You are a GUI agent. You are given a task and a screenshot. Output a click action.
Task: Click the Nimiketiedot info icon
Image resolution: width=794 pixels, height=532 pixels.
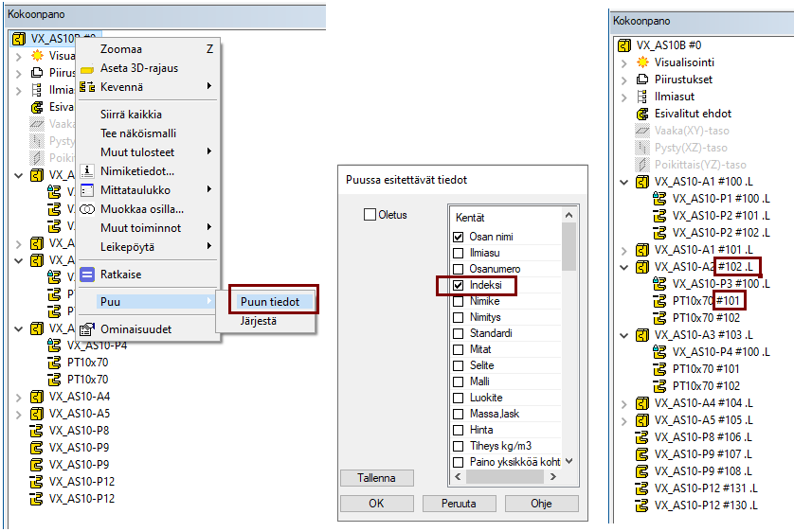click(87, 171)
